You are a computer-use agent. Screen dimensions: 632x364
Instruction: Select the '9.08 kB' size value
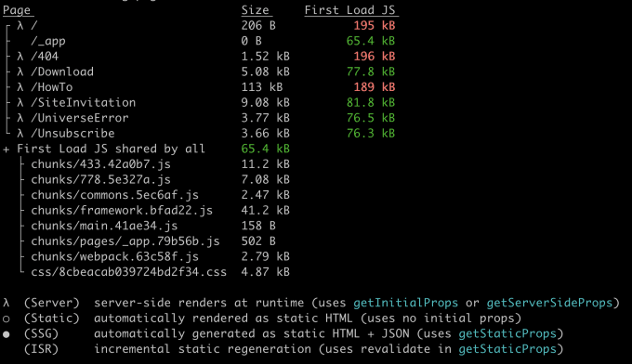(x=266, y=102)
